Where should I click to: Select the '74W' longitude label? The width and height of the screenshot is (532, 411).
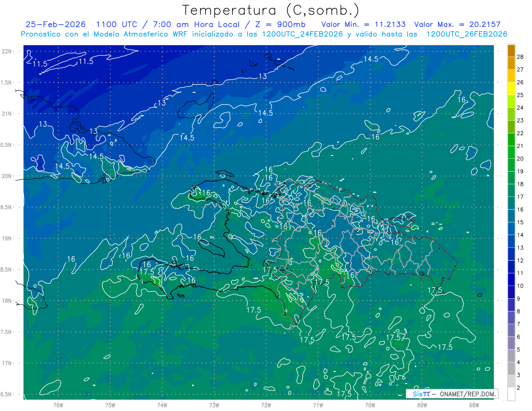(162, 405)
